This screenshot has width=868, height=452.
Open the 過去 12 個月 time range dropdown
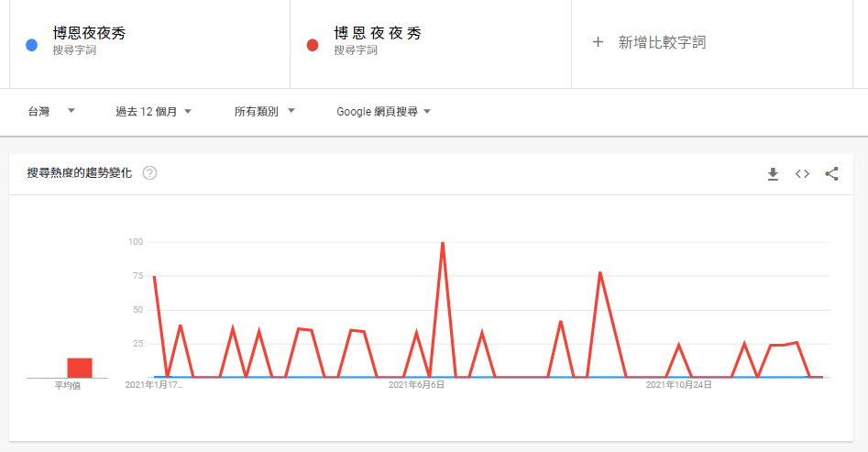click(x=153, y=111)
